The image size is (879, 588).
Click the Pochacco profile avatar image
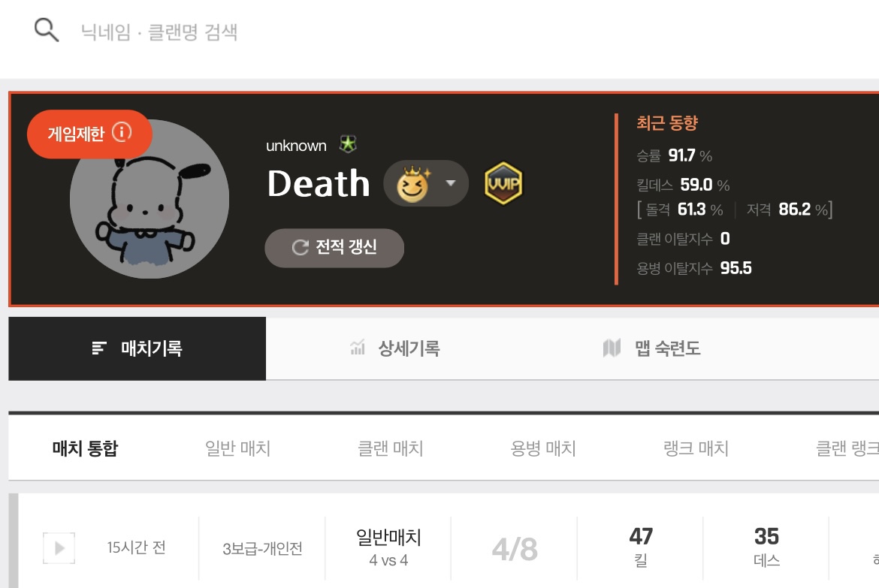click(x=149, y=198)
